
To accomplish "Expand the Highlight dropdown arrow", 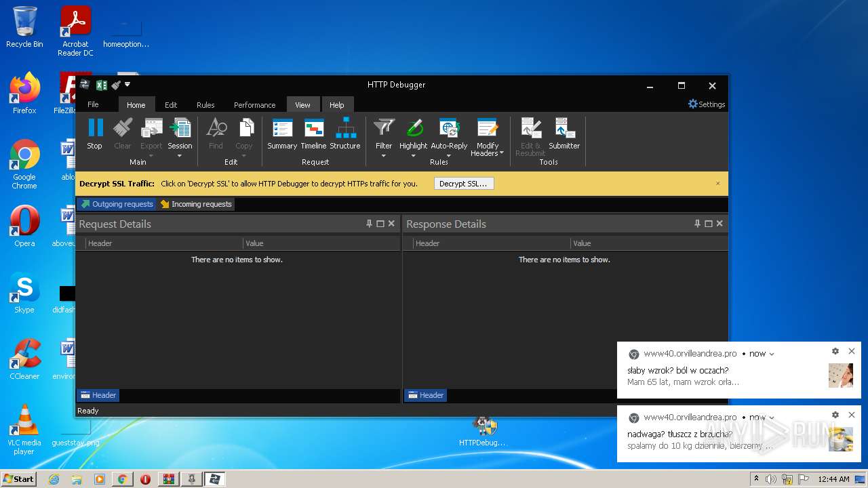I will pos(413,155).
